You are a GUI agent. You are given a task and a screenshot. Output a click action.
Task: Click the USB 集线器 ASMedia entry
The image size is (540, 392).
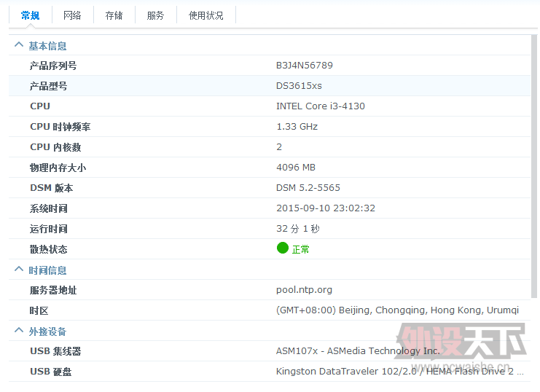(358, 351)
